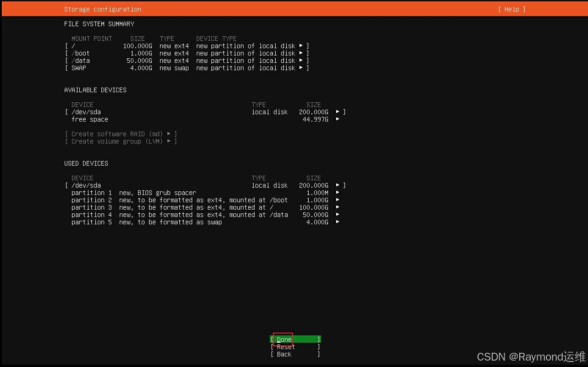Select /dev/sda under Available Devices
Screen dimensions: 588x367
pos(205,112)
